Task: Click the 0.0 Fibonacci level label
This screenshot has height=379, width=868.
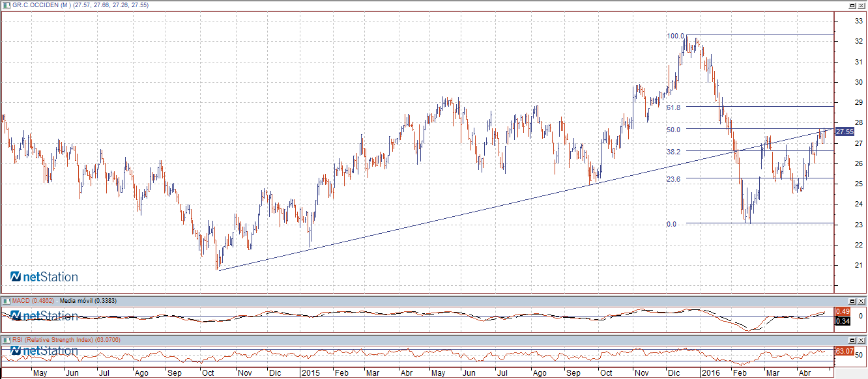Action: click(671, 224)
